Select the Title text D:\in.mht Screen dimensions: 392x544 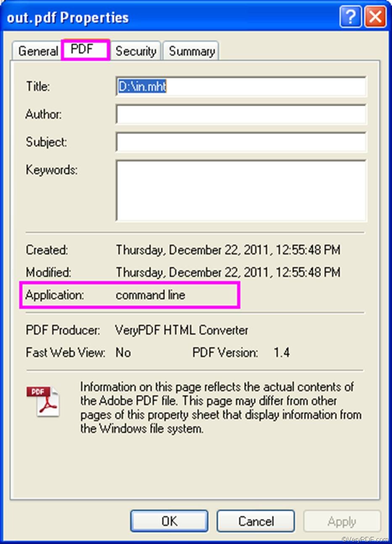142,87
